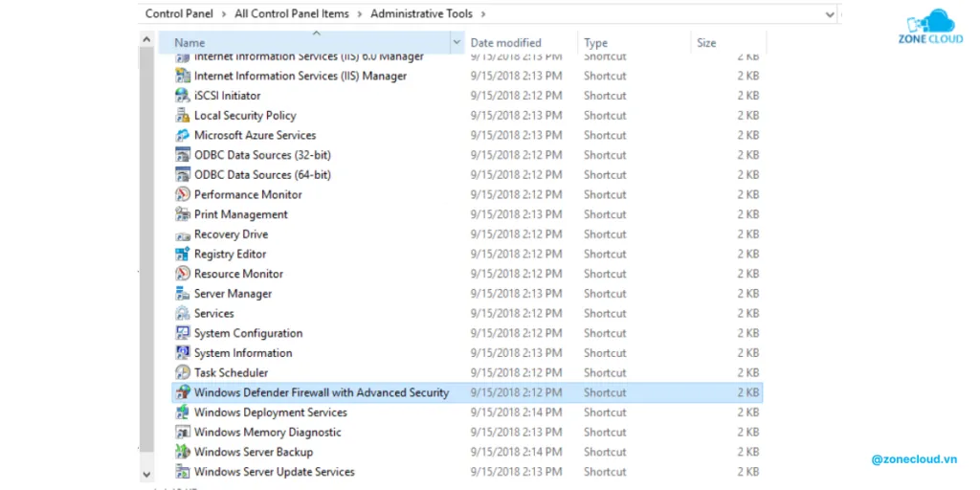Select the Performance Monitor file name
This screenshot has width=980, height=490.
pos(248,195)
